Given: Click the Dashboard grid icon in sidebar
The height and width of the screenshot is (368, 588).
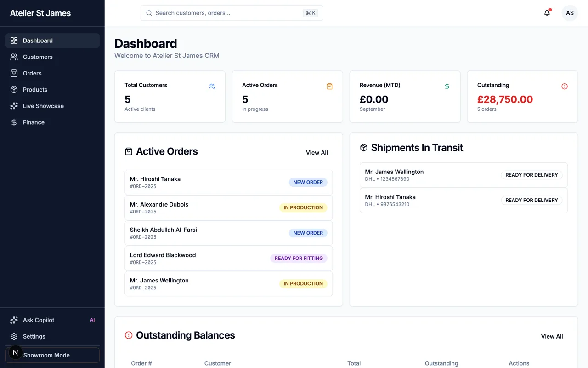Looking at the screenshot, I should [x=14, y=40].
